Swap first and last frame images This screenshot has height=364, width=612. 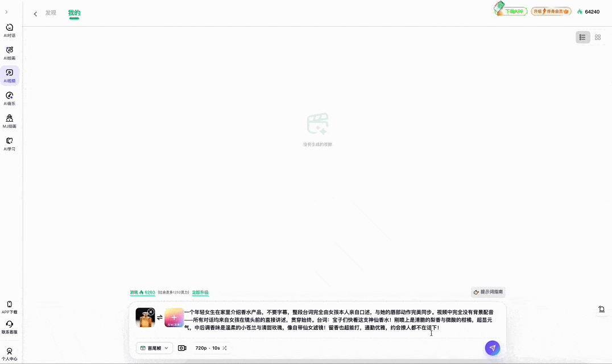click(x=160, y=317)
